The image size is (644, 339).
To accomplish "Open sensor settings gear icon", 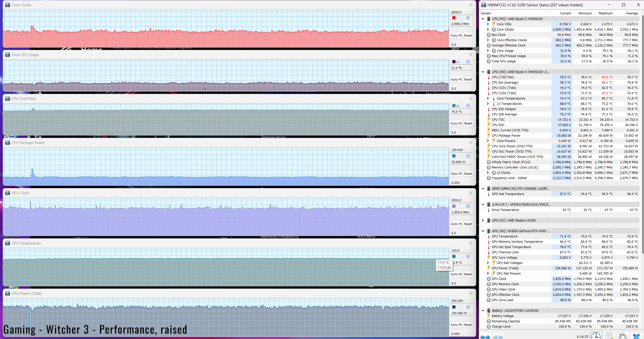I will click(x=623, y=336).
